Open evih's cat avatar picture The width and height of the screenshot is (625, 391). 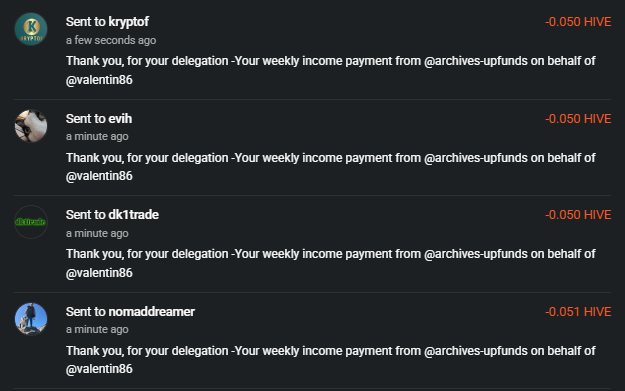tap(31, 126)
